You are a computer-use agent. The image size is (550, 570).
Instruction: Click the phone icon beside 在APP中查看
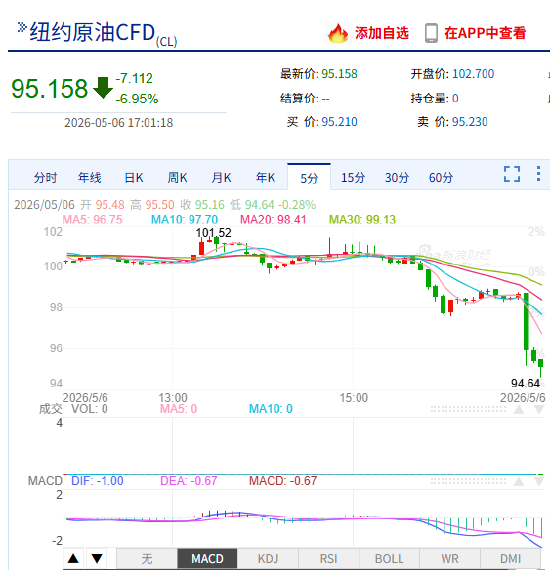[431, 33]
